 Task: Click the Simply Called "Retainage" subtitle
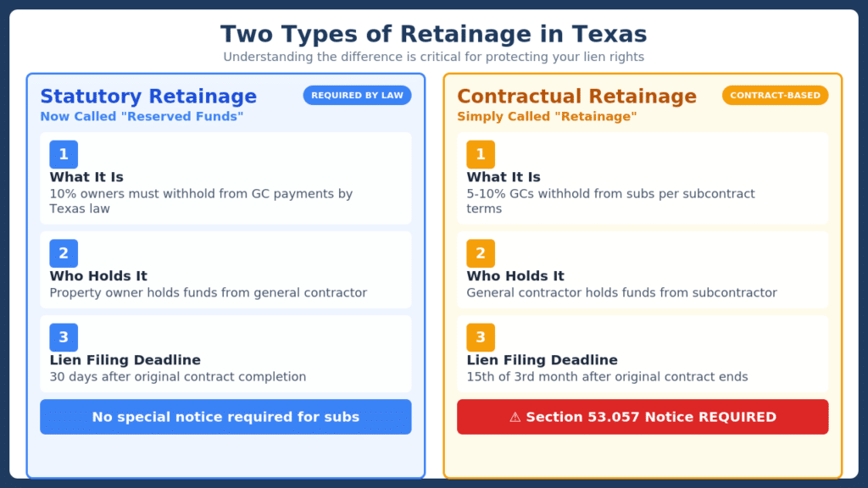pos(547,116)
